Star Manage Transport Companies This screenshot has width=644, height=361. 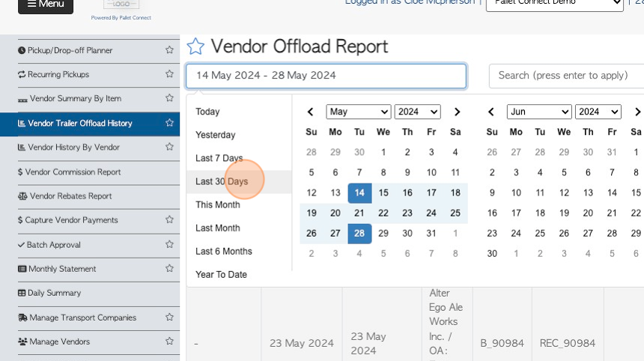(x=169, y=317)
